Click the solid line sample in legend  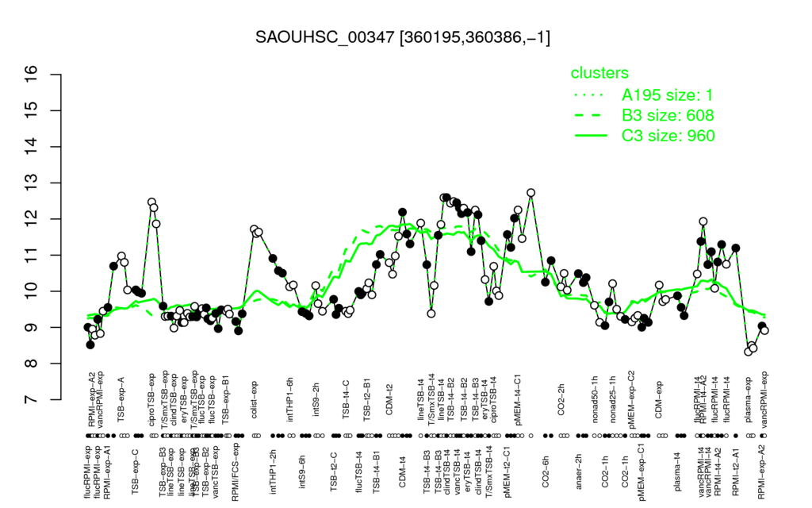591,136
